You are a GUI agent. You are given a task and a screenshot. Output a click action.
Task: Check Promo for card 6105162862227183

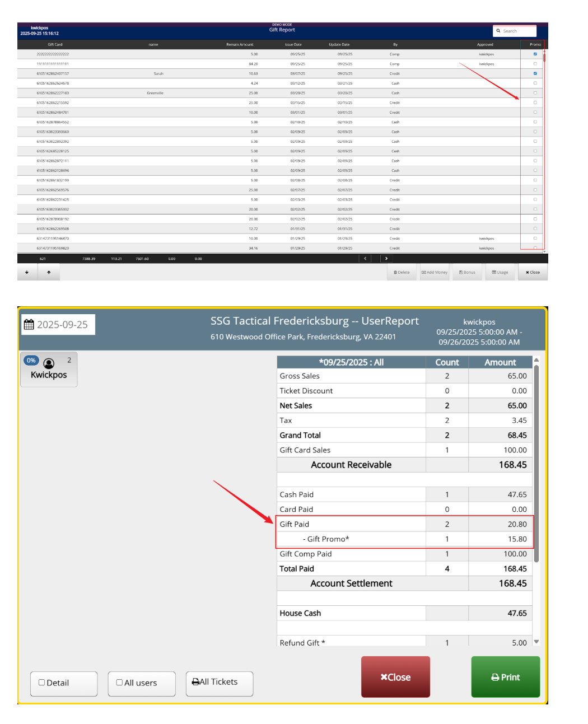(535, 93)
